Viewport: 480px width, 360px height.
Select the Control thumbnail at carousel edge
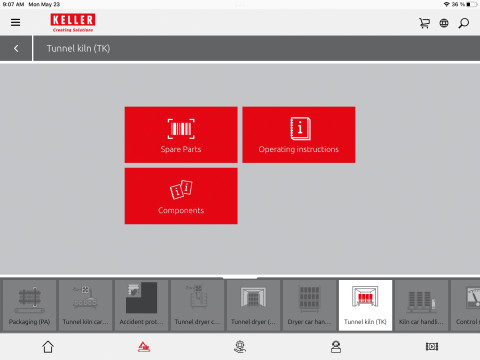point(466,305)
